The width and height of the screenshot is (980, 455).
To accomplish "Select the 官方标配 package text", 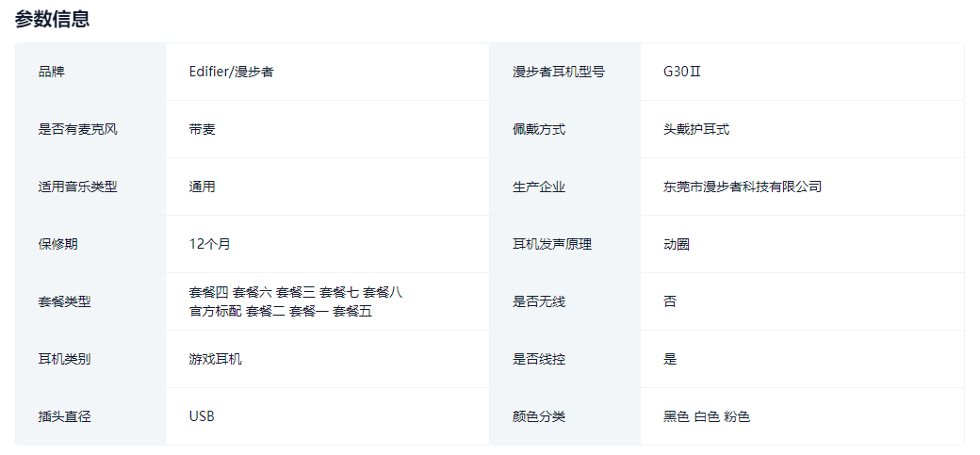I will point(215,311).
